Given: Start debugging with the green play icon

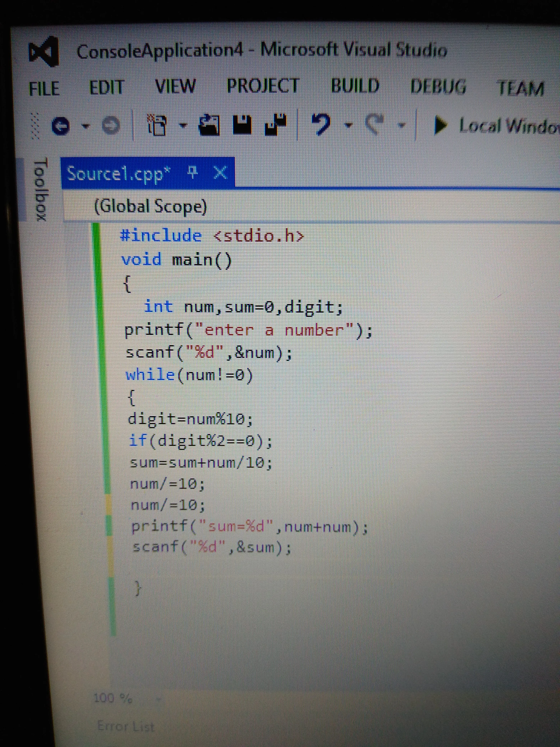Looking at the screenshot, I should click(440, 125).
